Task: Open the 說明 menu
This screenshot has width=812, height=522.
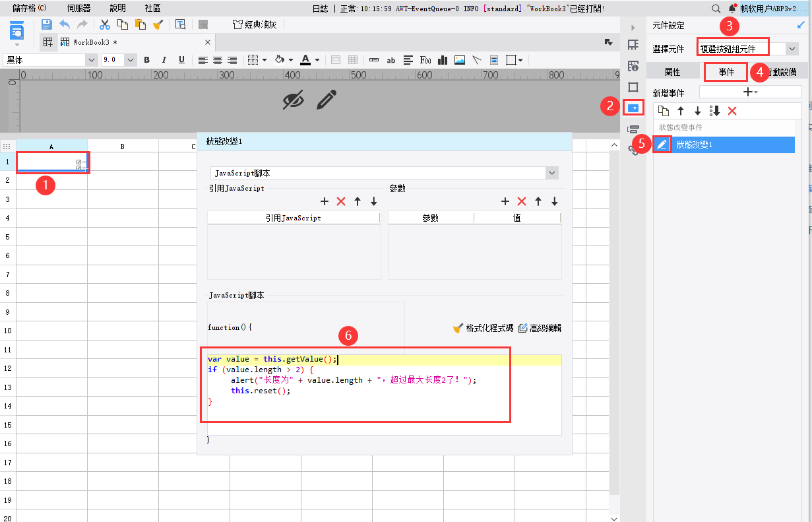Action: click(117, 9)
